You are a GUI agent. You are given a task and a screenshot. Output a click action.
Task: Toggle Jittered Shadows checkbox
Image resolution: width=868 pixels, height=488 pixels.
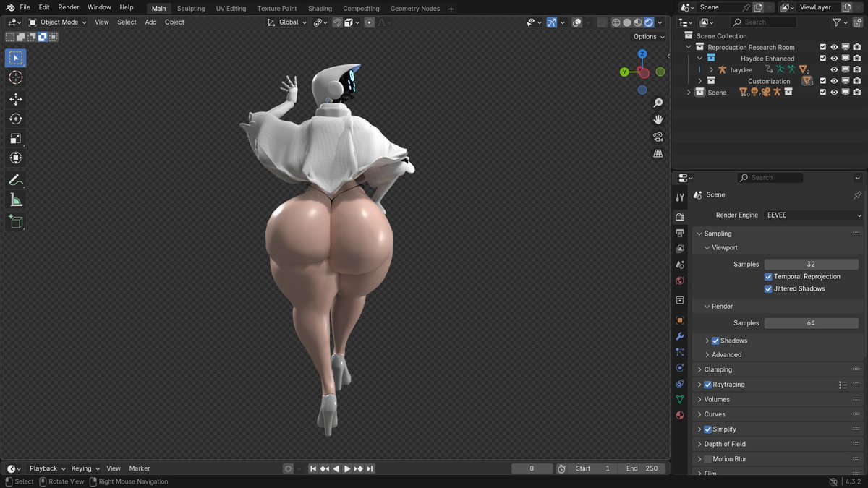768,288
